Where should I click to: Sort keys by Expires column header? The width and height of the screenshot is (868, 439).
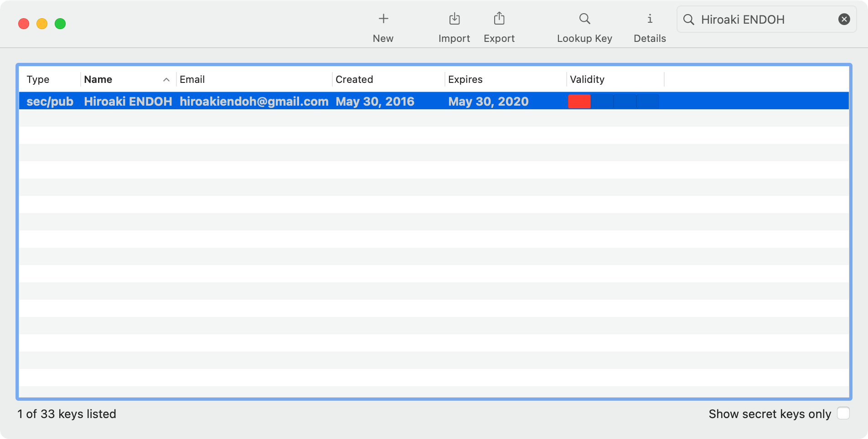465,80
